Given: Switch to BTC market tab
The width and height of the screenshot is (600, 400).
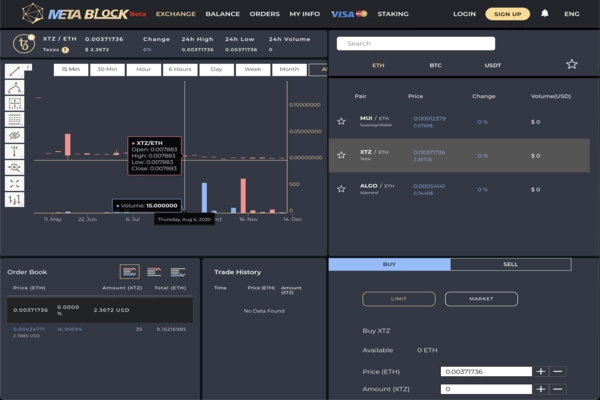Looking at the screenshot, I should pos(435,65).
